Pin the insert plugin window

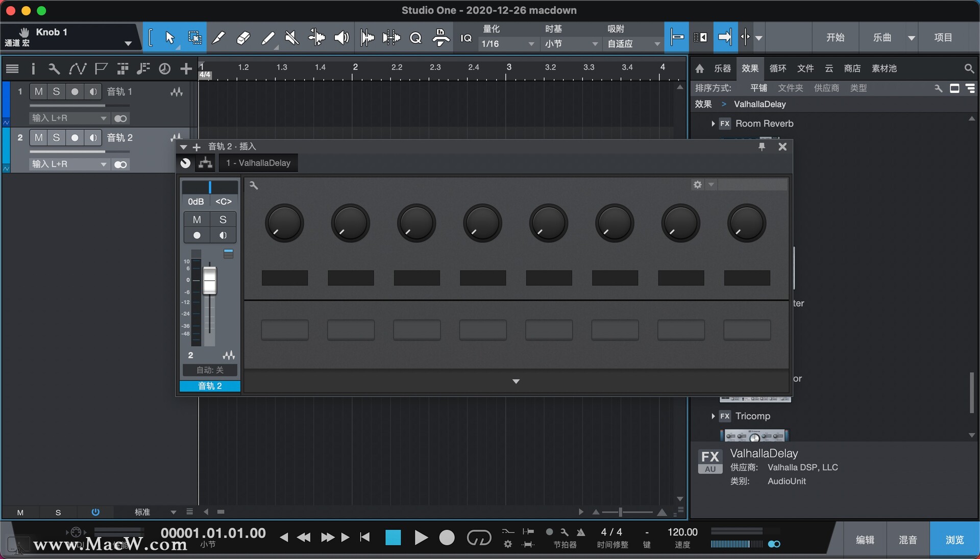(762, 147)
